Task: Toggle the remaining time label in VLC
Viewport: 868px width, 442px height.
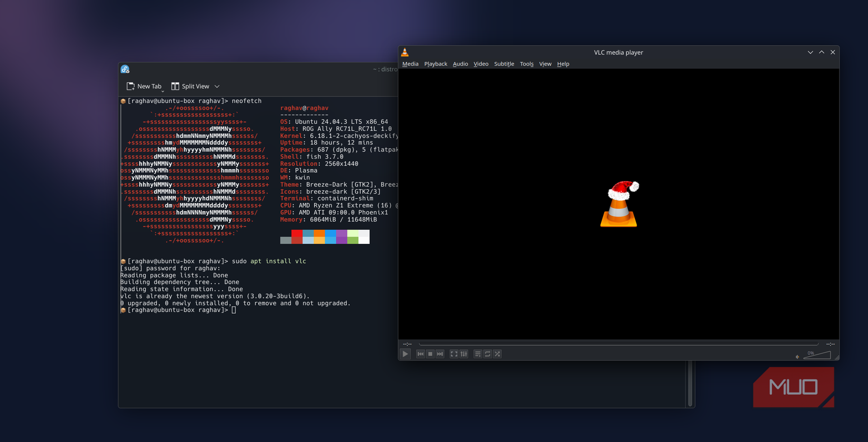Action: [x=830, y=344]
